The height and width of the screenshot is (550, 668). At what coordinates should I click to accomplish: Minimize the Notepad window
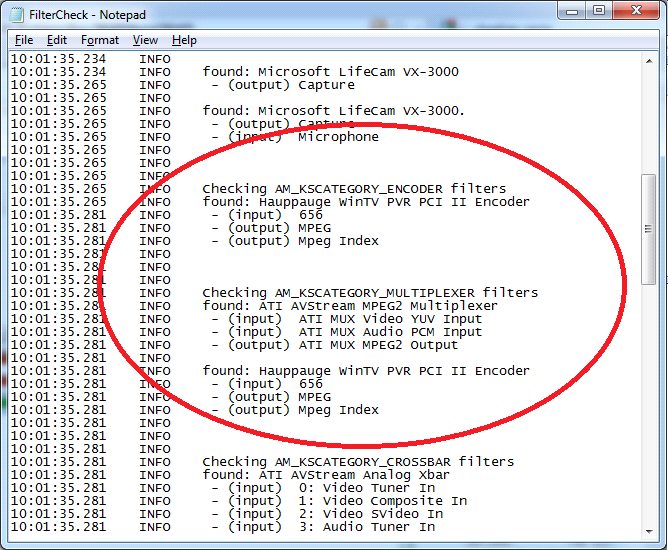pyautogui.click(x=572, y=11)
